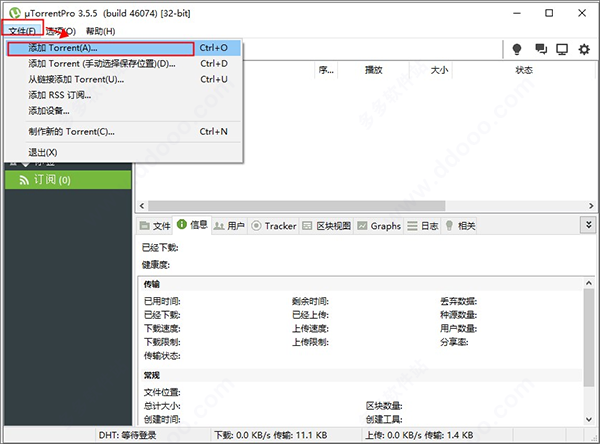Click the info panel scroll-up arrow
The height and width of the screenshot is (444, 600).
coord(589,283)
